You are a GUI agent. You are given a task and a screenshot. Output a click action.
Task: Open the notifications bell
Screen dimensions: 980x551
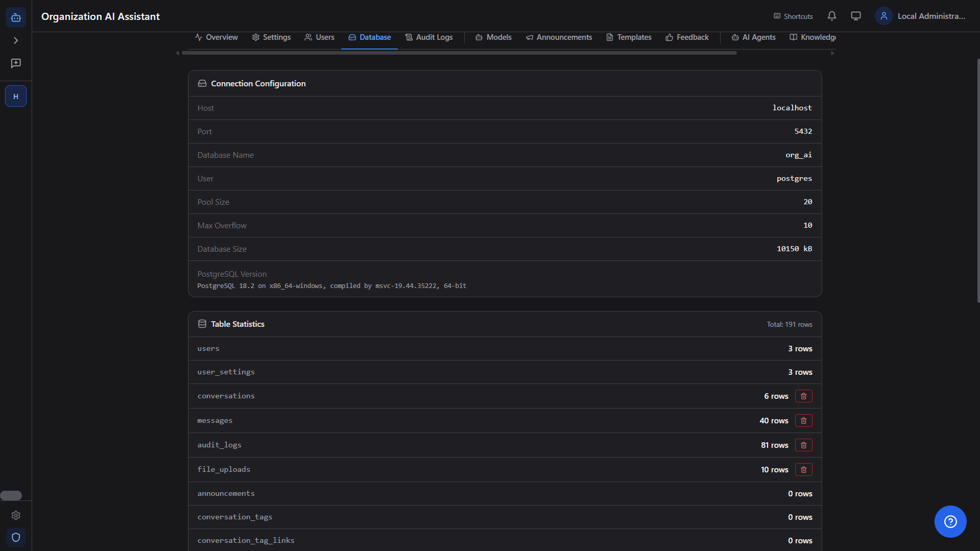[832, 16]
